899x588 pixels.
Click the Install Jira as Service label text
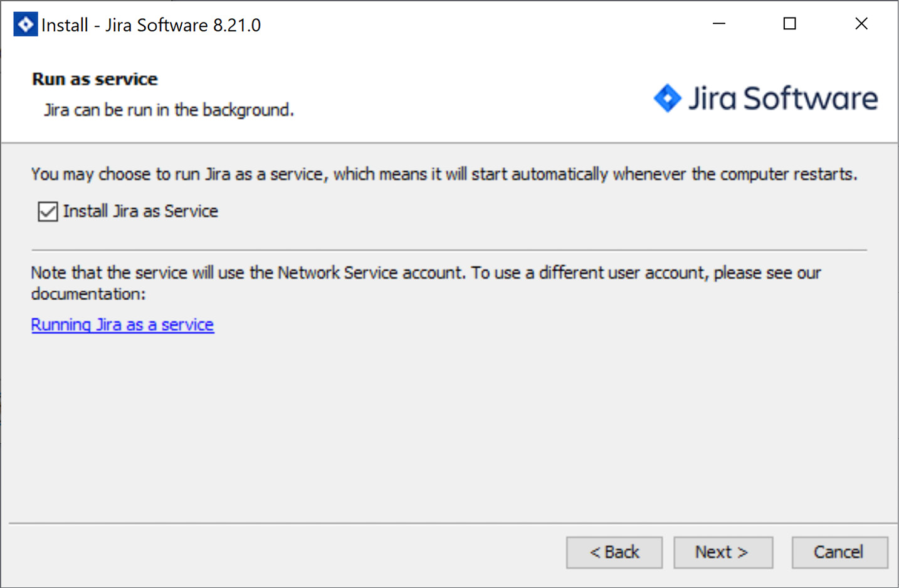point(139,211)
